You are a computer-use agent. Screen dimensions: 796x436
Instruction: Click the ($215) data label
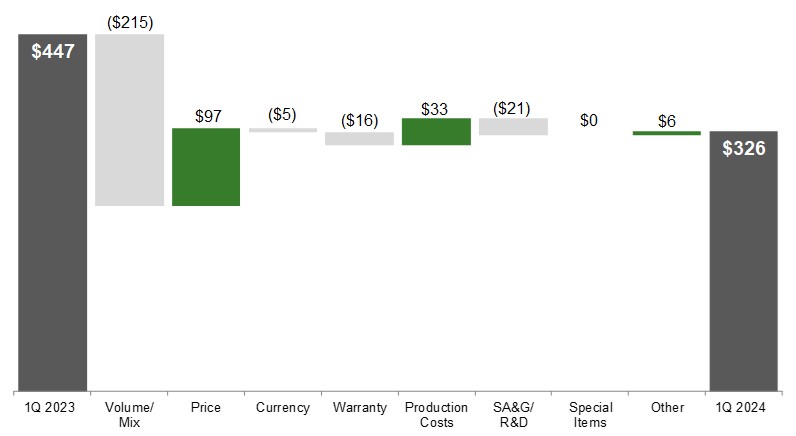[x=129, y=21]
